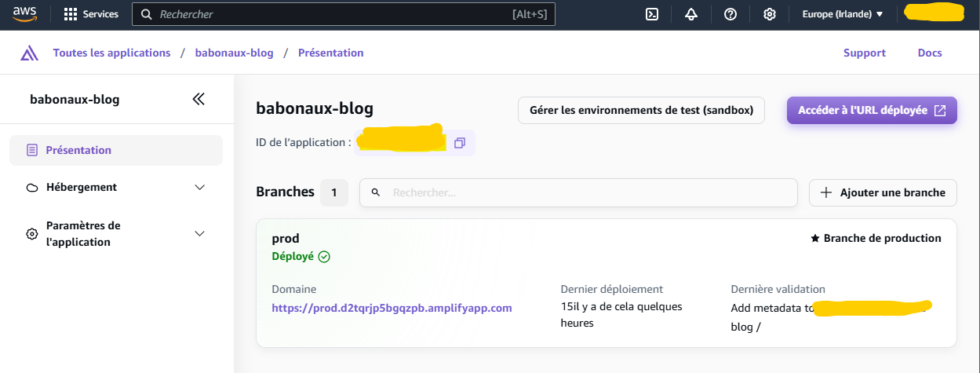Open the CloudShell terminal icon
This screenshot has width=980, height=373.
pyautogui.click(x=651, y=14)
